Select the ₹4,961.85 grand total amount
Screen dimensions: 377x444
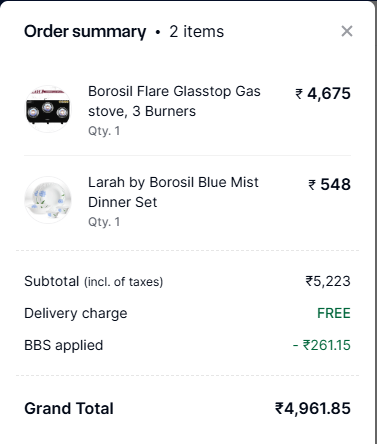(313, 408)
